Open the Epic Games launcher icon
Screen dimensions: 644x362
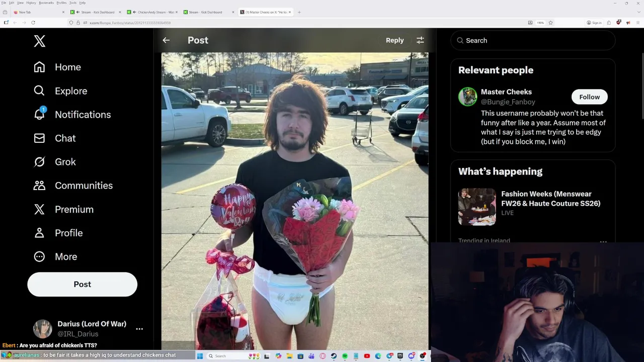(400, 356)
